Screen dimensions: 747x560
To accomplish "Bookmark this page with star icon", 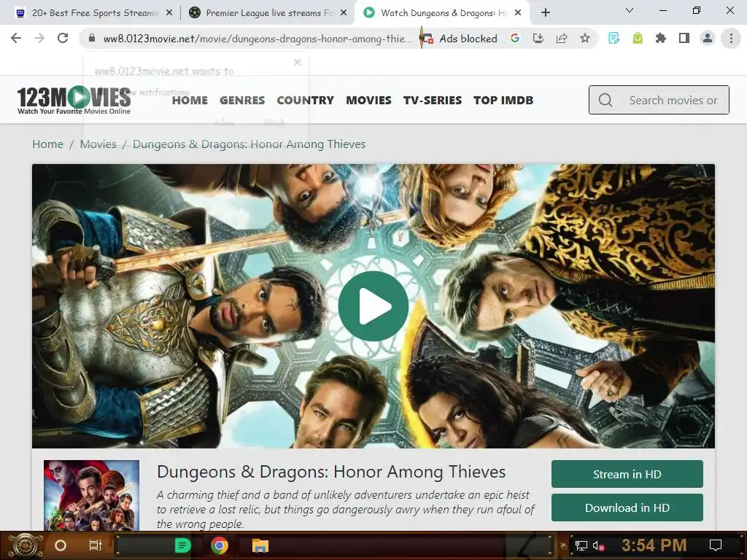I will 585,38.
